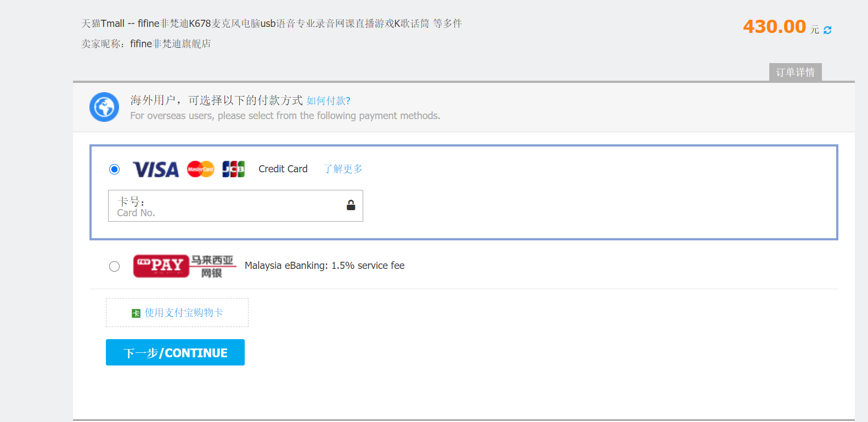Click the Tmall fifine K678 order title
Image resolution: width=868 pixels, height=422 pixels.
(x=272, y=24)
